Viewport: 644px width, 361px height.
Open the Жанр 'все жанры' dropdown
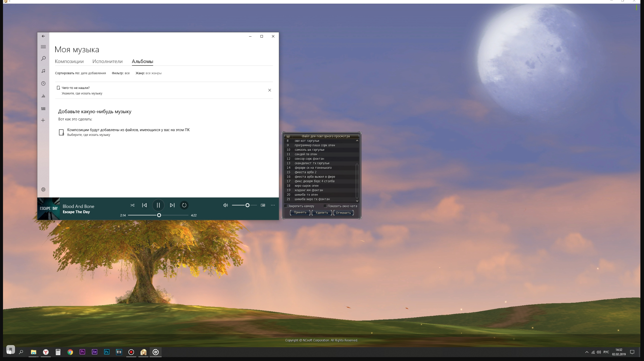[153, 73]
